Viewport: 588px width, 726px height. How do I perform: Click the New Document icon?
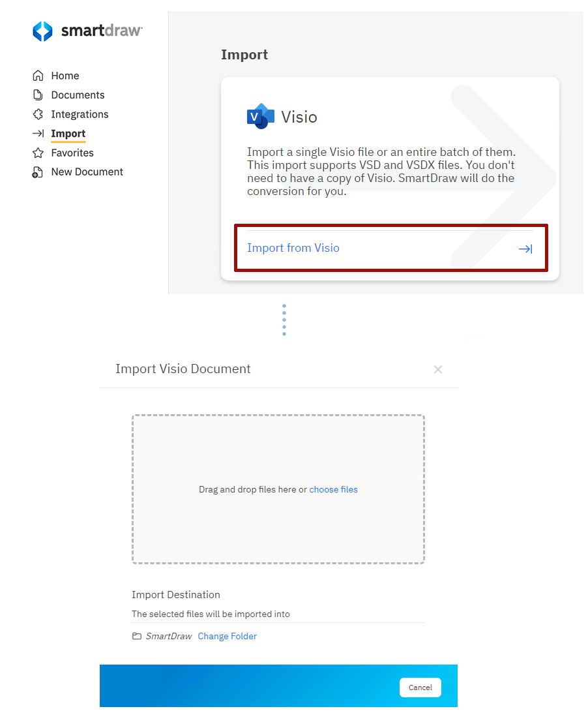coord(39,172)
